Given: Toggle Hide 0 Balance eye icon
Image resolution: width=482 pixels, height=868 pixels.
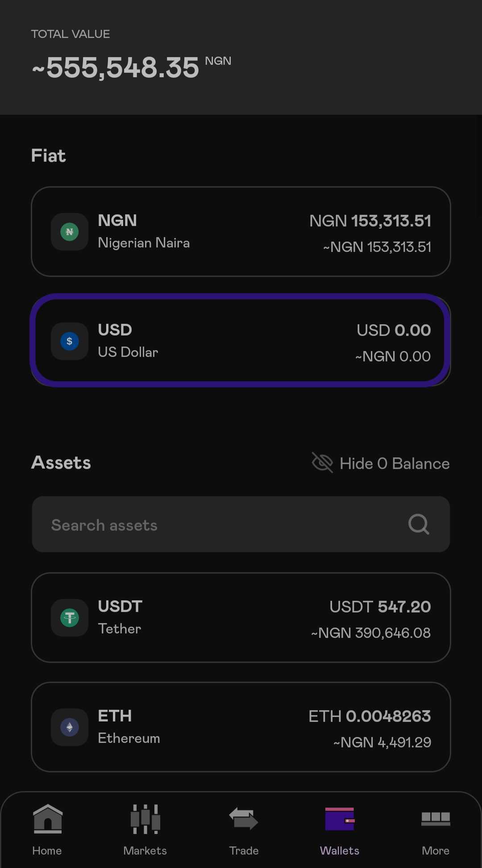Looking at the screenshot, I should coord(322,463).
